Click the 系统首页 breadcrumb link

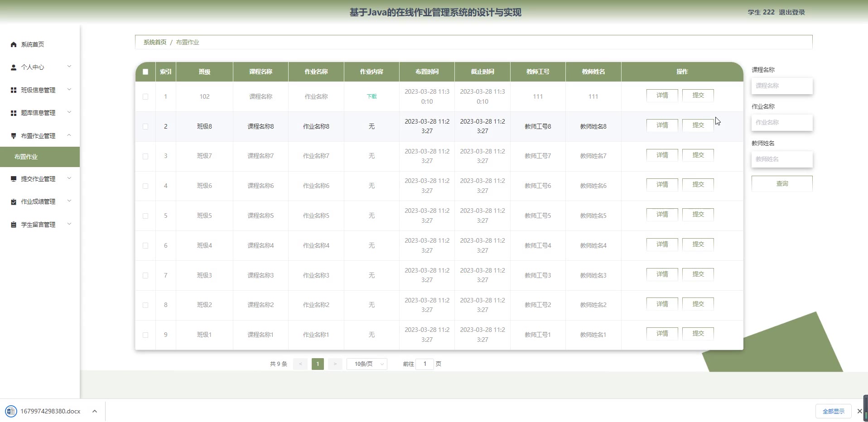(x=155, y=42)
